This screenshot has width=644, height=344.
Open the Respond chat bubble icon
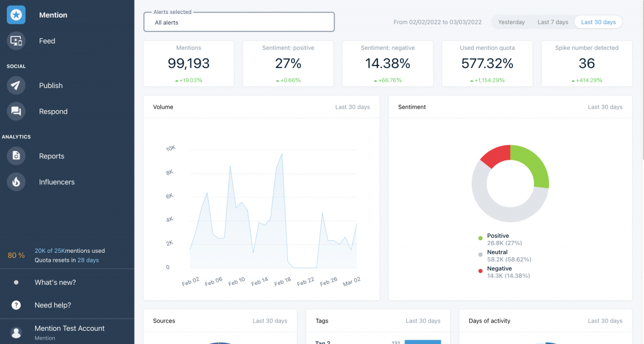[16, 111]
